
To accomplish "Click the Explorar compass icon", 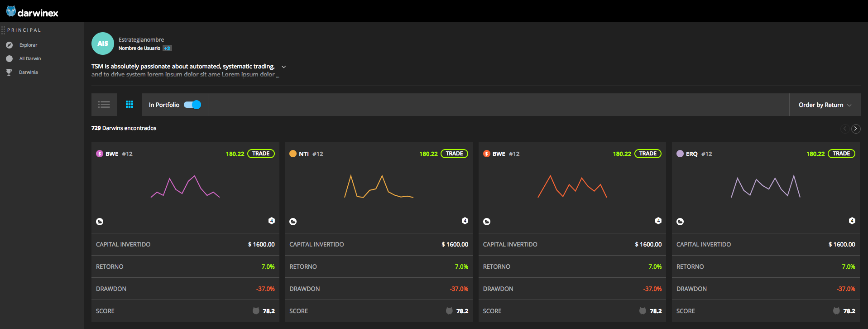I will pyautogui.click(x=9, y=45).
